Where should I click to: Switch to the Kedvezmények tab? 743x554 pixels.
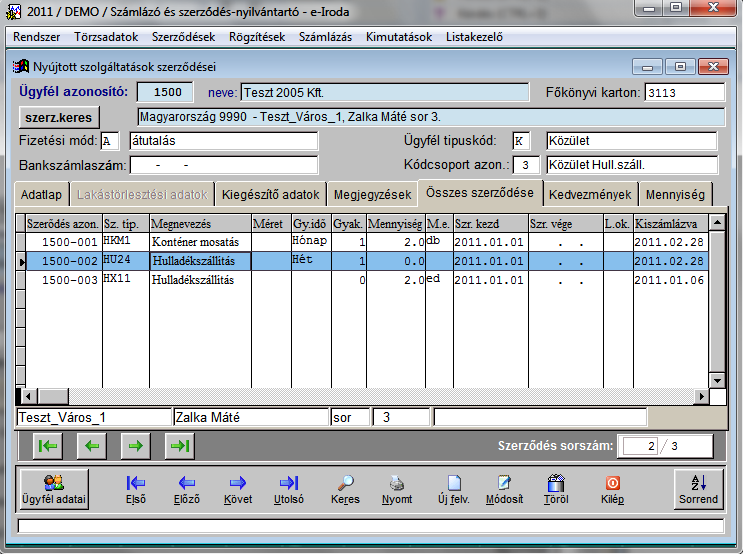(590, 193)
